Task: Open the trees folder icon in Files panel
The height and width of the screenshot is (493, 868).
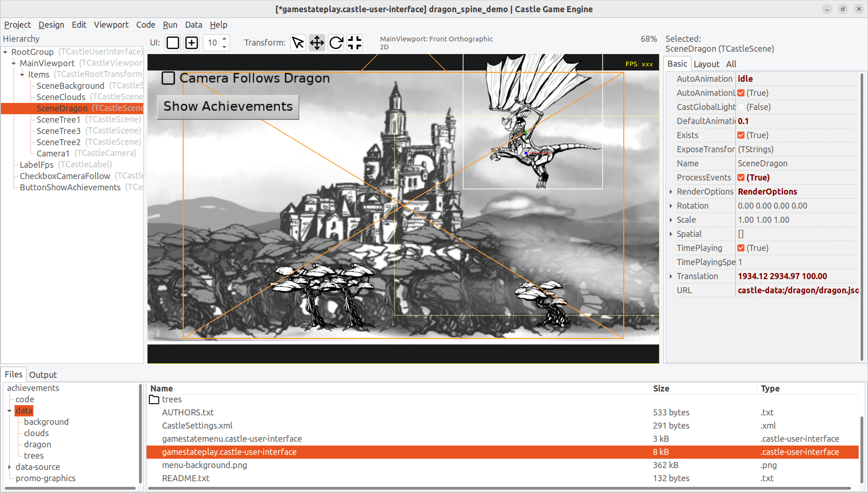Action: (154, 399)
